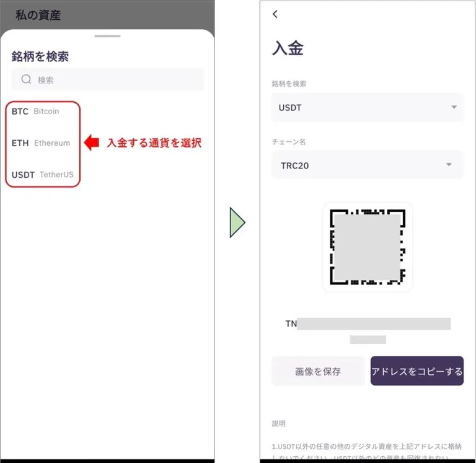Select BTC Bitcoin from the currency list

click(35, 112)
